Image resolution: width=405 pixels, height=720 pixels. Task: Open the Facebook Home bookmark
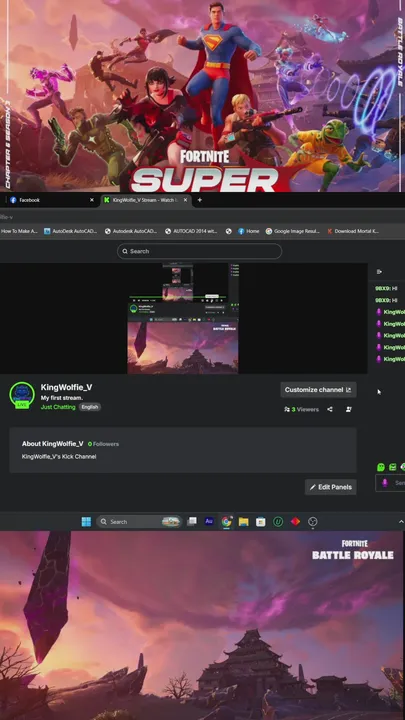[248, 231]
